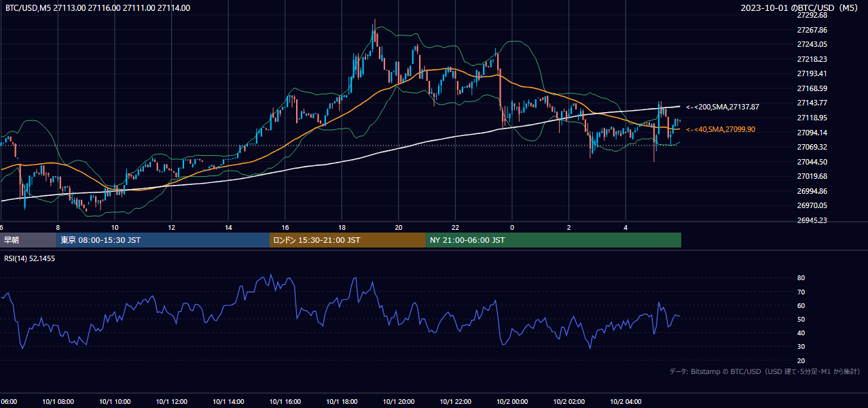Click RSI axis level 30
The width and height of the screenshot is (868, 408).
801,347
